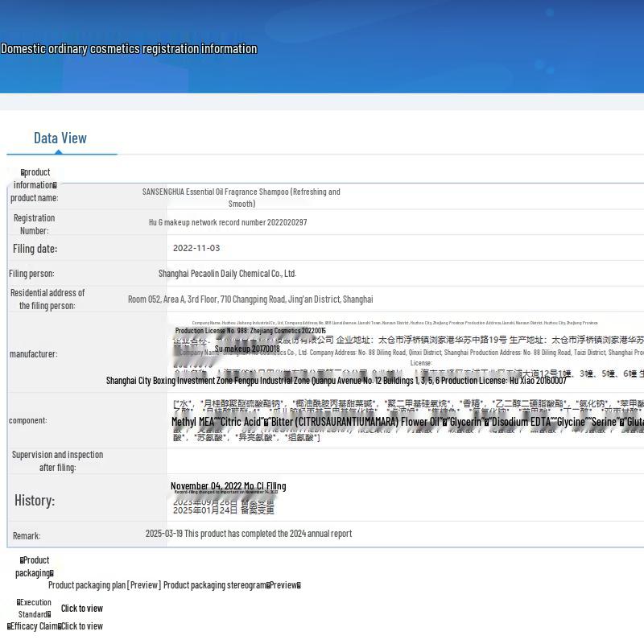Click the filing date 2022-11-03
The image size is (644, 644).
click(196, 248)
